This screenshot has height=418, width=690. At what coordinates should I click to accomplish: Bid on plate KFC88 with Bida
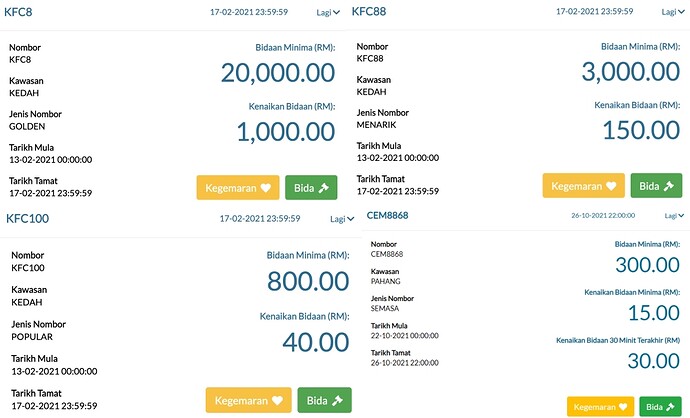[x=656, y=186]
